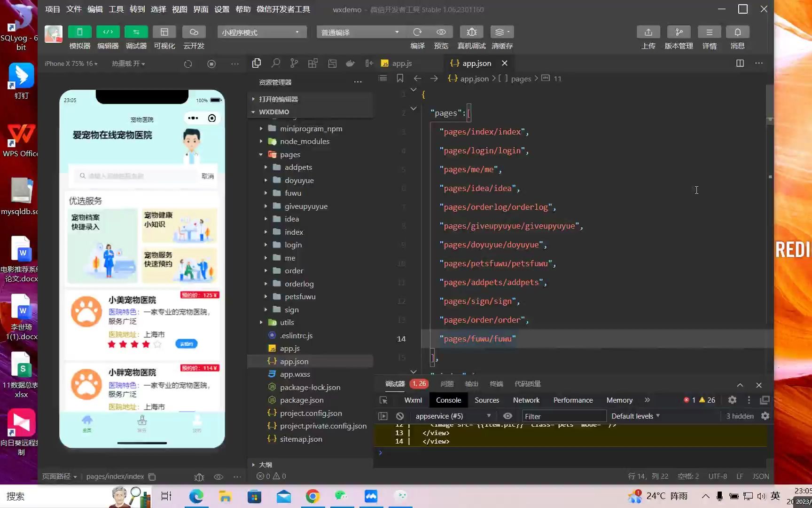The image size is (812, 508).
Task: Open the appservice context dropdown
Action: [x=452, y=416]
